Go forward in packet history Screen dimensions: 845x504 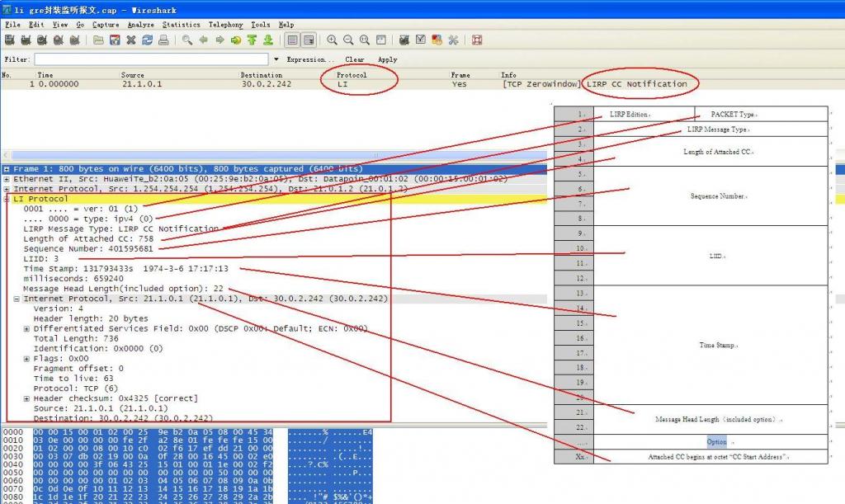click(x=220, y=40)
